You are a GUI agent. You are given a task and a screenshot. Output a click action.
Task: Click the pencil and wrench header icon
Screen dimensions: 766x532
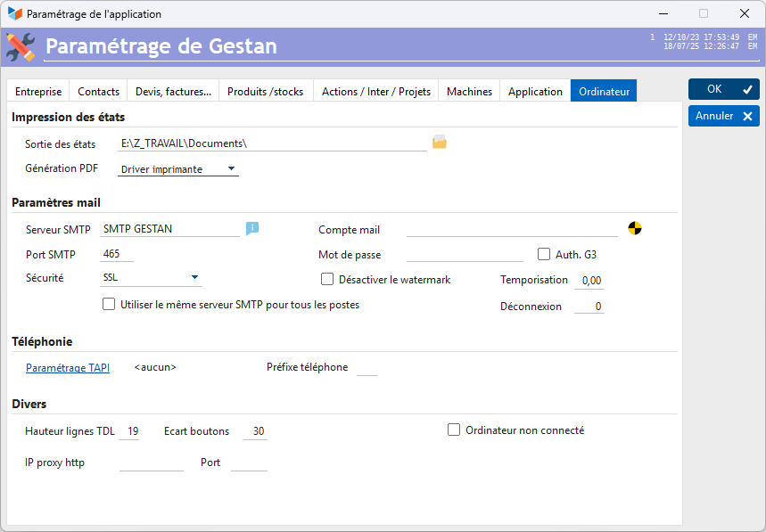21,47
